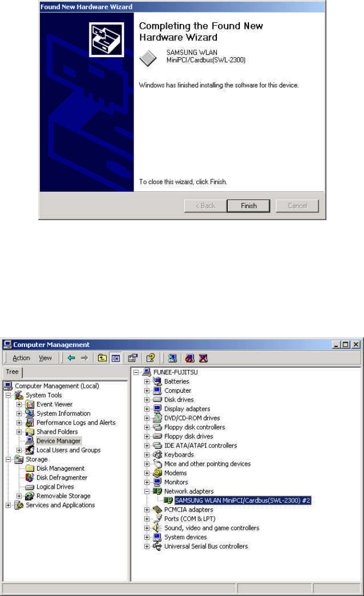Click the Up one level folder icon
Image resolution: width=364 pixels, height=596 pixels.
point(102,358)
